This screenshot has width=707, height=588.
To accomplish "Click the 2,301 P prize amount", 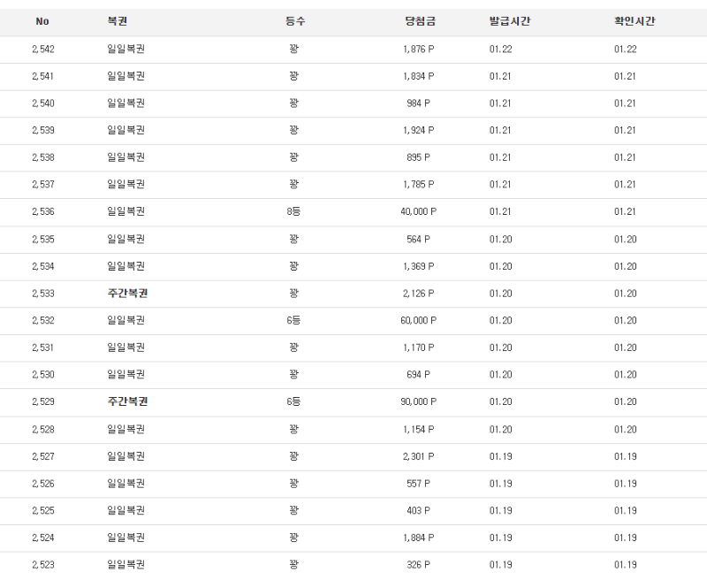I will coord(418,456).
